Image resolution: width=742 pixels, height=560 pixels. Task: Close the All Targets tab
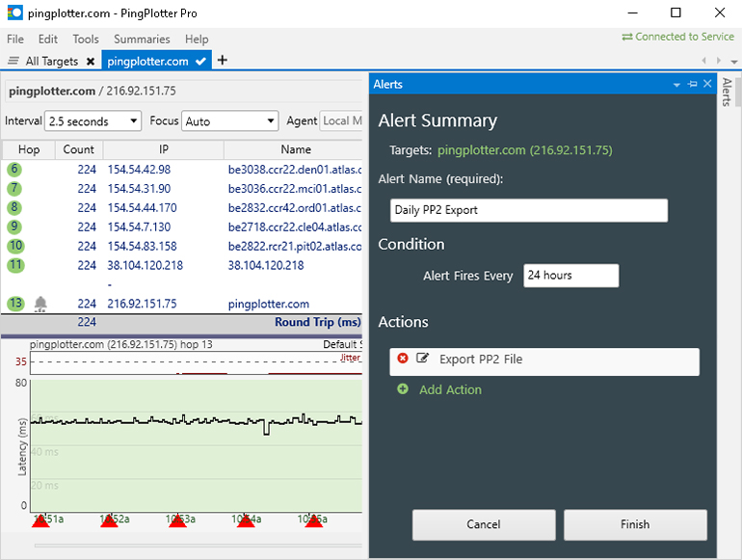[91, 61]
